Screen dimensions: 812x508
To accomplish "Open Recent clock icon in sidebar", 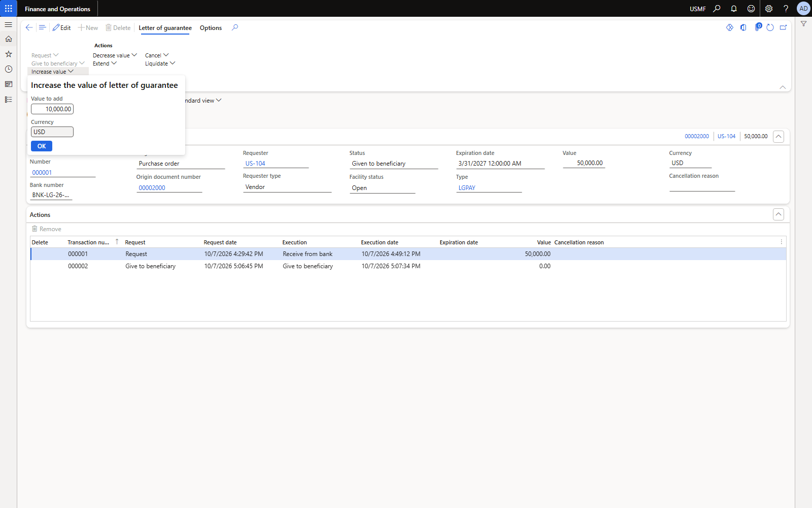I will [9, 69].
